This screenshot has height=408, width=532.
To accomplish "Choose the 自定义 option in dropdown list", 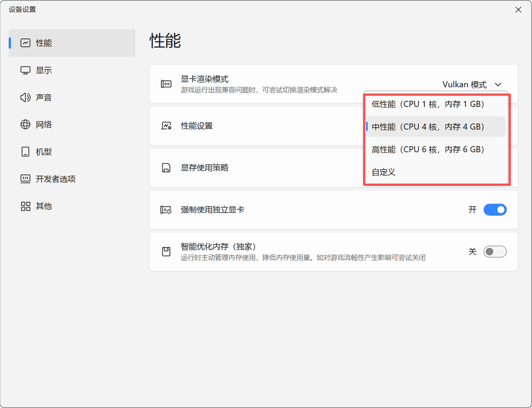I will (436, 172).
